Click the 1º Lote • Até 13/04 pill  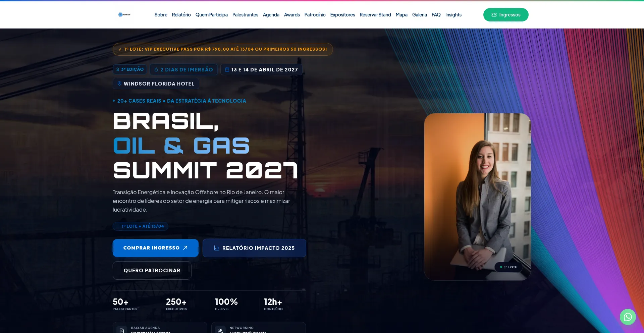click(141, 226)
